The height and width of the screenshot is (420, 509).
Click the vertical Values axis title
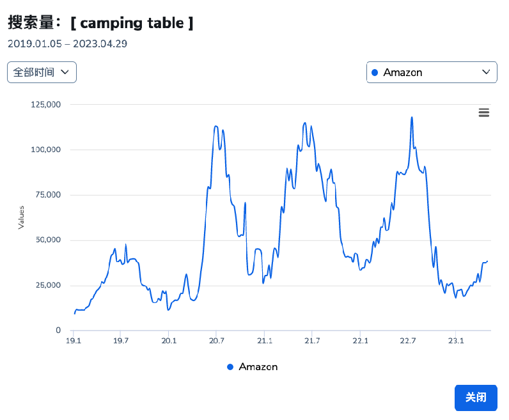click(x=21, y=217)
